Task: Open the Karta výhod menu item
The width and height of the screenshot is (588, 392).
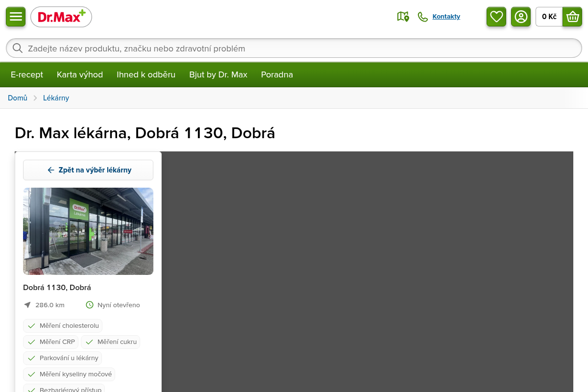Action: click(80, 74)
